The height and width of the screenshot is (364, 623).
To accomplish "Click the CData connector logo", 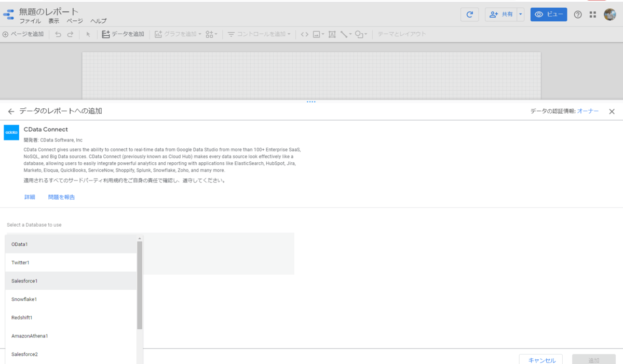I will (x=11, y=133).
